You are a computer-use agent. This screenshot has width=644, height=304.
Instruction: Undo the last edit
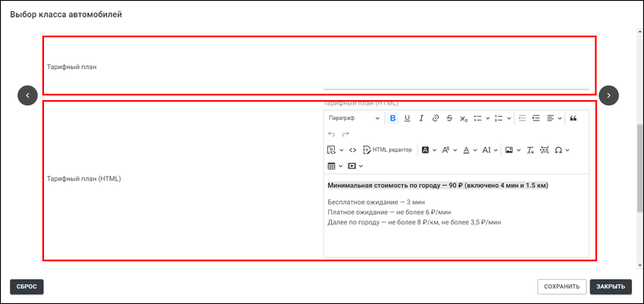pyautogui.click(x=332, y=134)
